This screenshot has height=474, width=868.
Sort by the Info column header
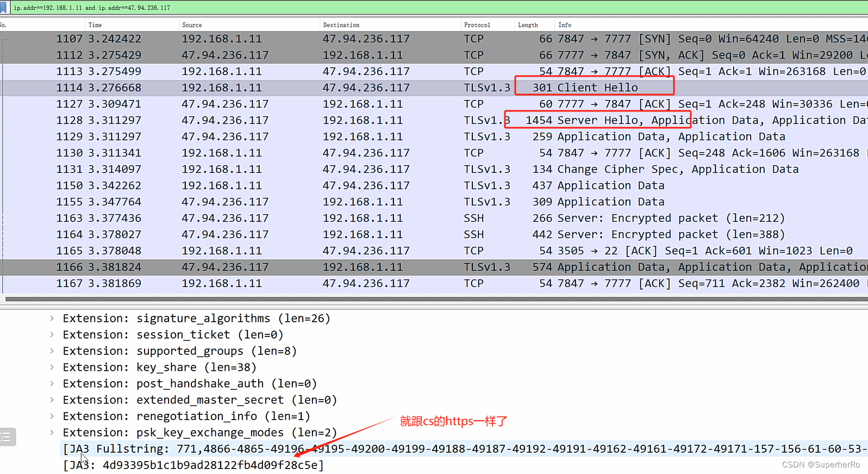pyautogui.click(x=711, y=25)
